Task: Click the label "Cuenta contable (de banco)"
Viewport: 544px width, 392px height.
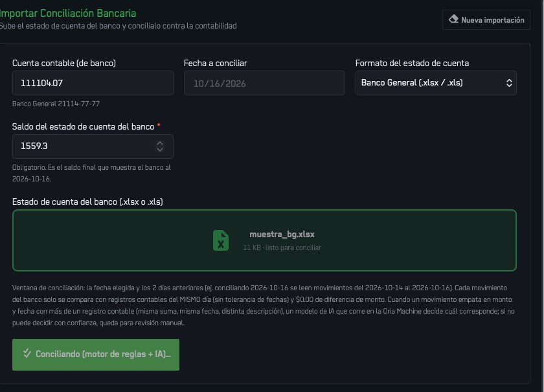Action: pyautogui.click(x=64, y=63)
